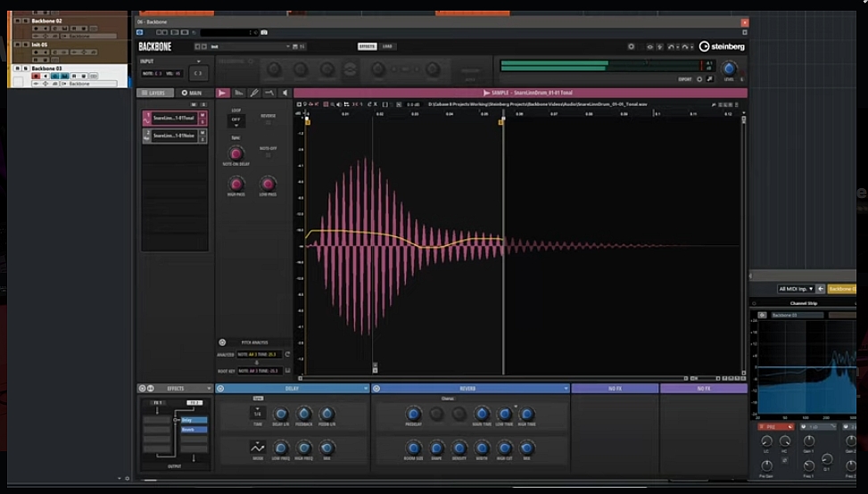Click the save icon beside Root Key

point(287,371)
